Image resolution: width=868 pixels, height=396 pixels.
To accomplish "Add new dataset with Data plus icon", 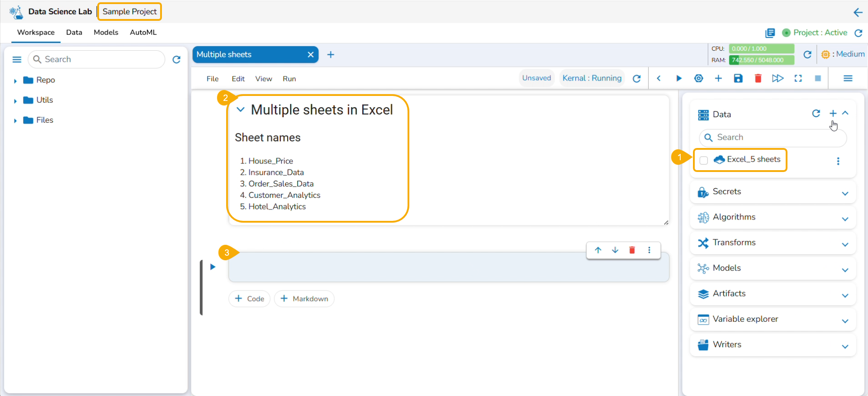I will coord(833,114).
